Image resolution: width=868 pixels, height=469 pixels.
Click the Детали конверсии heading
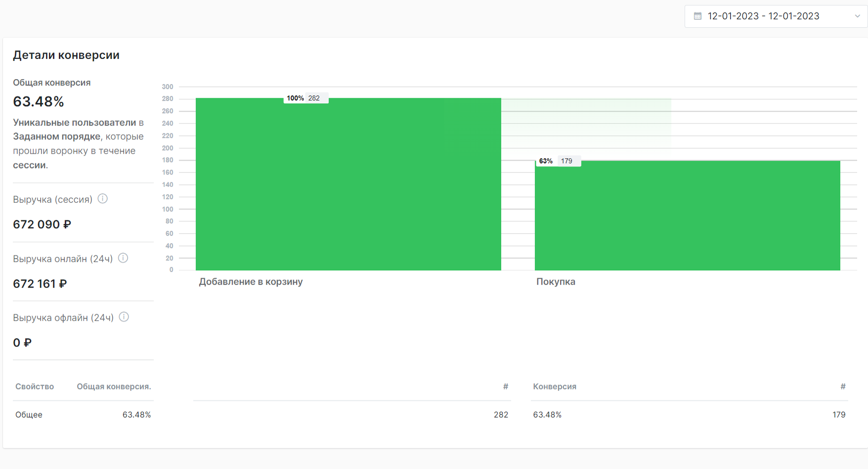[66, 55]
